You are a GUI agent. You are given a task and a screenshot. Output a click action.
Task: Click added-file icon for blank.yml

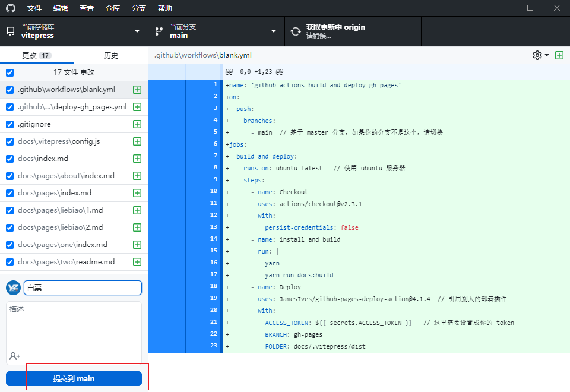pyautogui.click(x=137, y=90)
